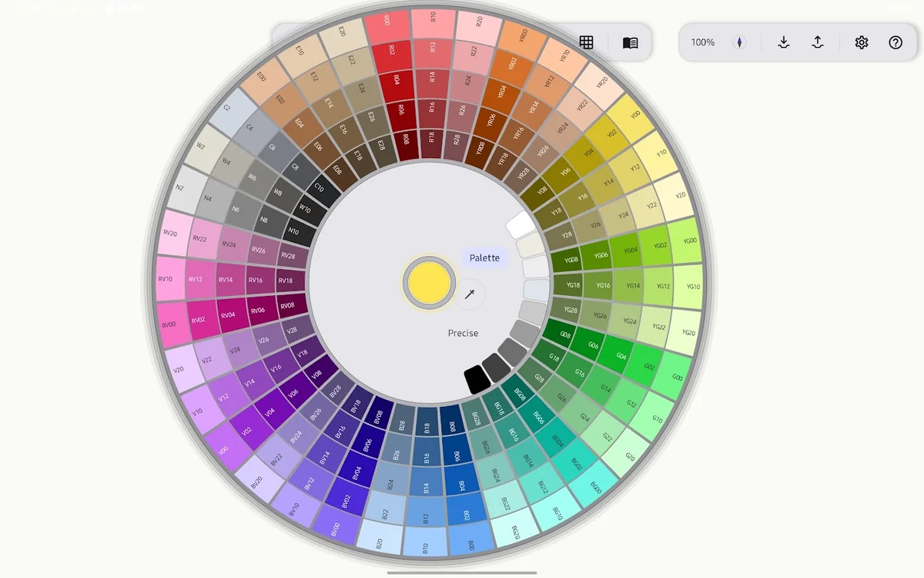Open the help question mark icon
Viewport: 924px width, 578px height.
coord(896,42)
